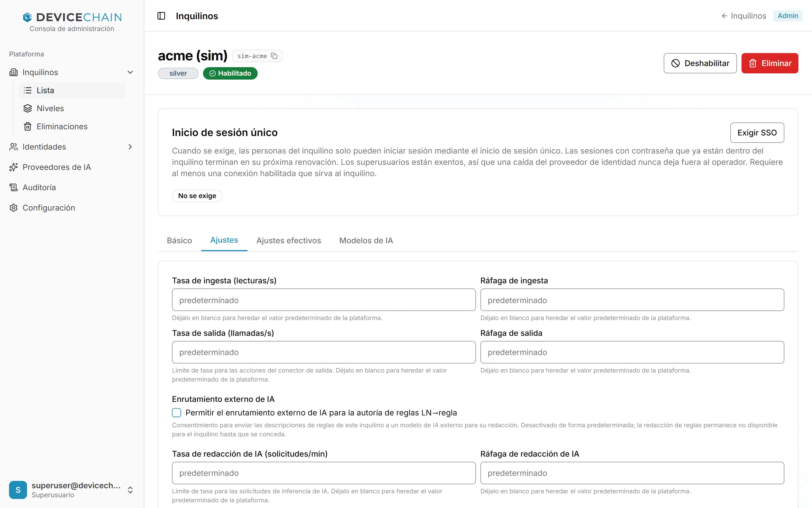Focus Ráfaga de redacción de IA field
Screen dimensions: 812x508
click(x=632, y=473)
